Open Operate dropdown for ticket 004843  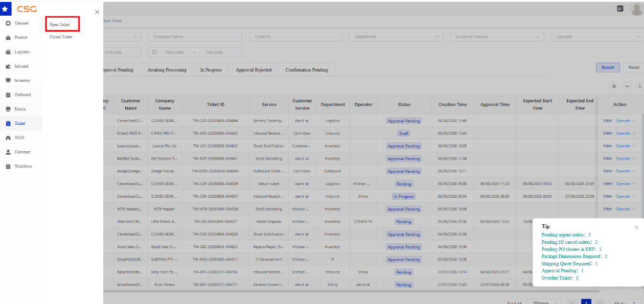(x=625, y=133)
